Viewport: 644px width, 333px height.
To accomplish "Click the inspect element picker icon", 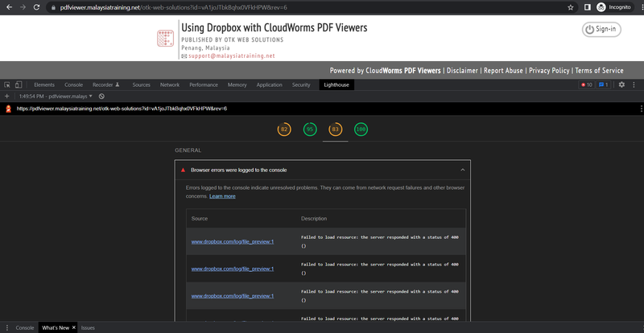I will (x=6, y=84).
